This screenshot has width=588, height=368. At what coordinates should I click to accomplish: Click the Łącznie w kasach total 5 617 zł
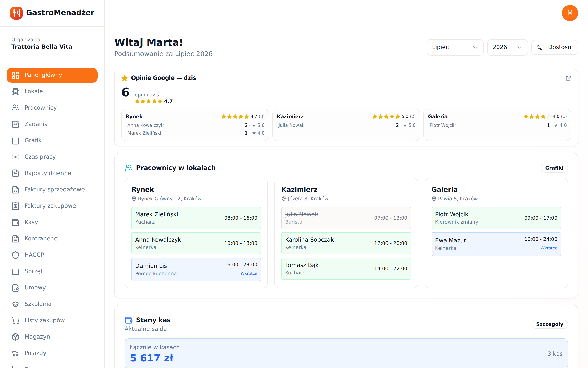(152, 358)
